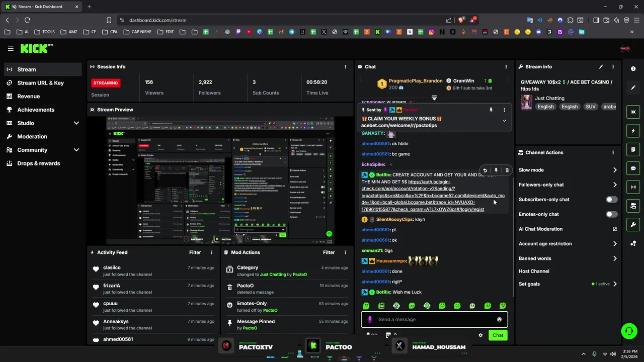Open the green headset support button
This screenshot has height=362, width=644.
(x=629, y=331)
